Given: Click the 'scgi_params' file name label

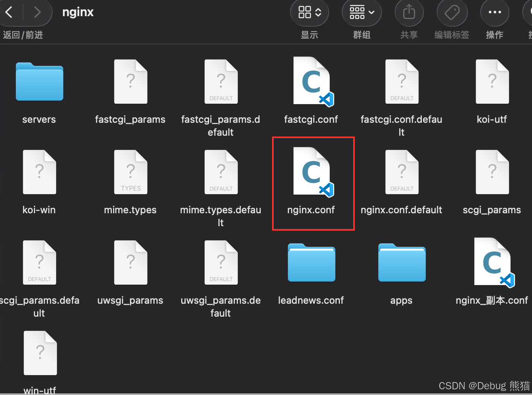Looking at the screenshot, I should (492, 210).
